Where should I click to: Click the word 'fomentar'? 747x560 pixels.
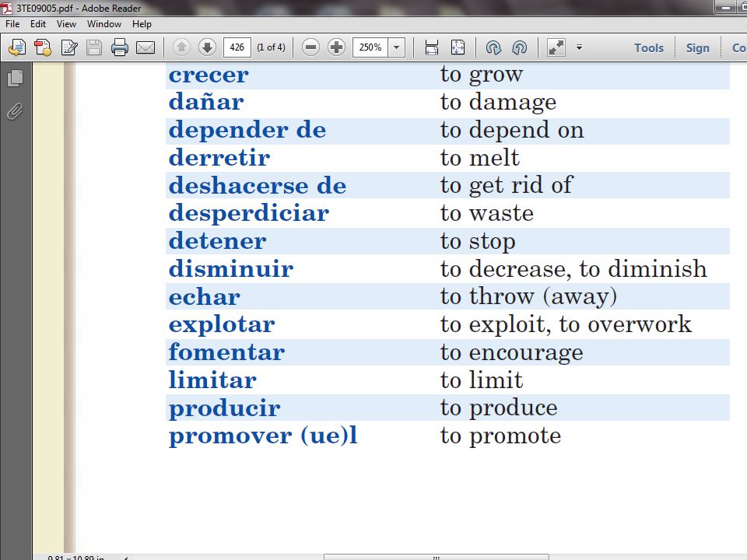(x=226, y=352)
